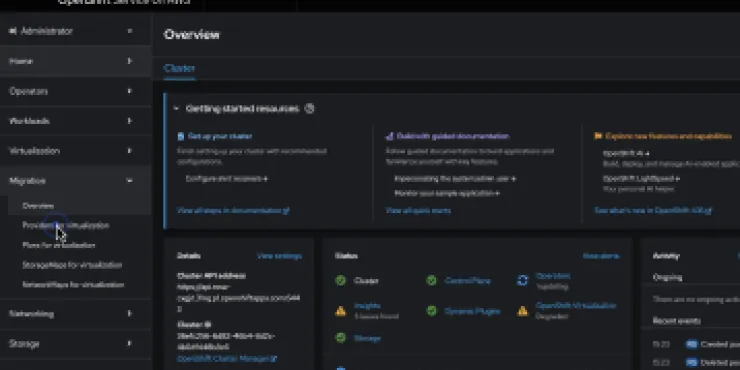The width and height of the screenshot is (740, 370).
Task: Click the green Cluster status check icon
Action: [x=340, y=281]
